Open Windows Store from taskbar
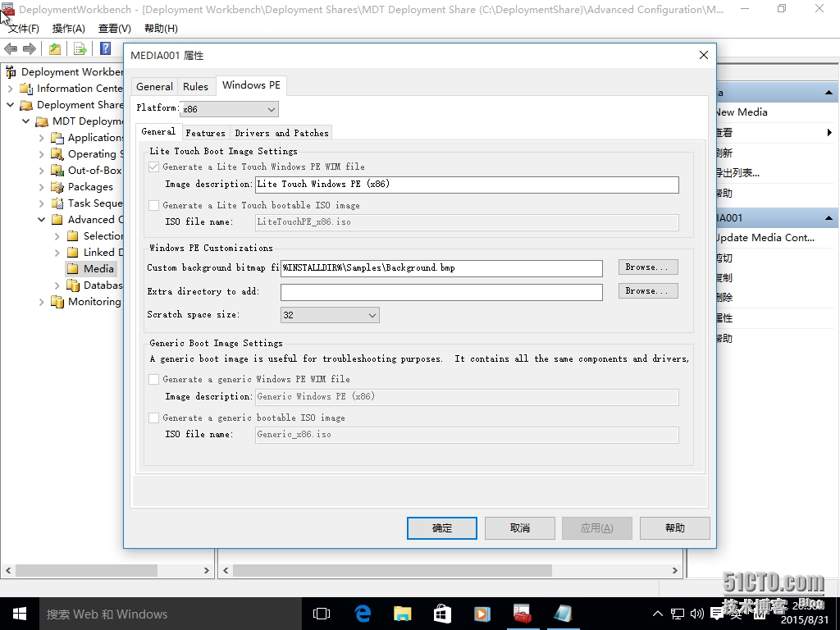Screen dimensions: 840x630 click(442, 614)
